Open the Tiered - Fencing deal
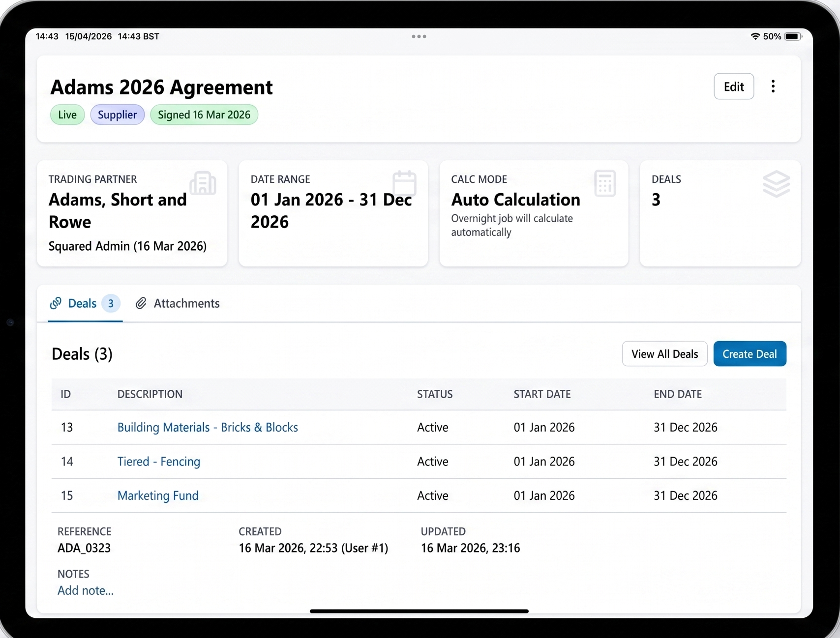 click(x=158, y=462)
